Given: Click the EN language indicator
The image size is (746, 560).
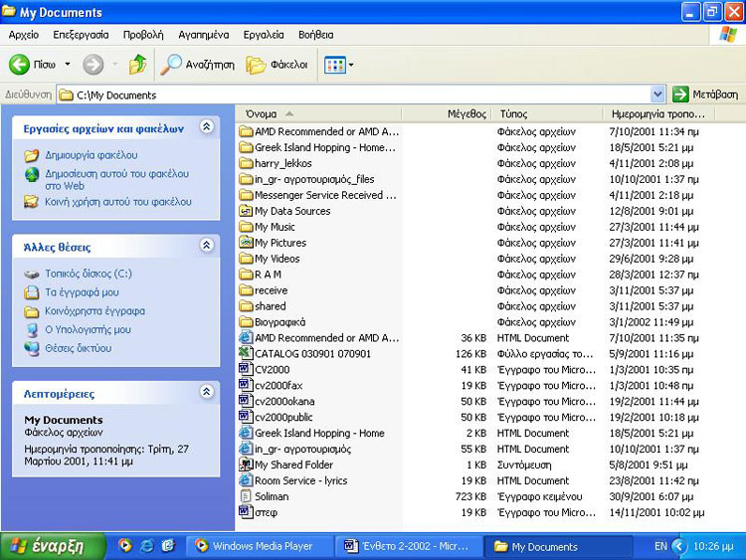Looking at the screenshot, I should click(x=660, y=546).
